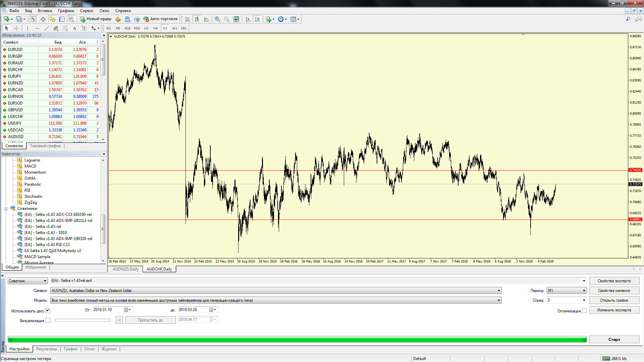Click 'Открыть график' button

pos(614,300)
